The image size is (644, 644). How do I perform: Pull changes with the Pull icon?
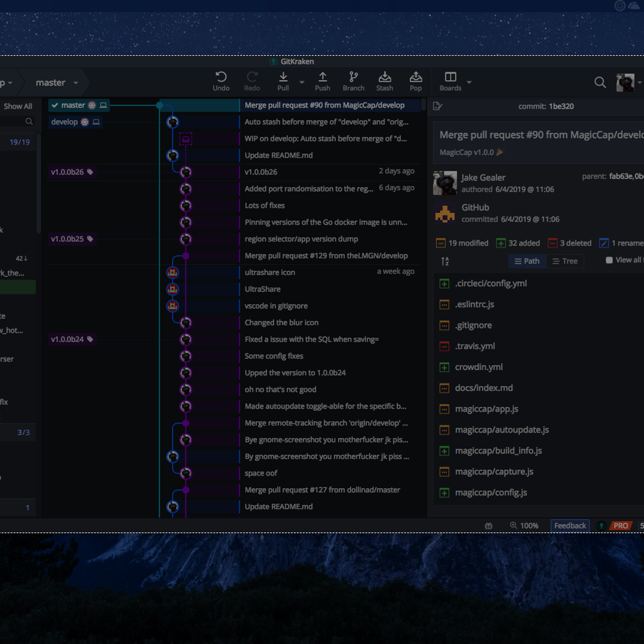click(283, 77)
